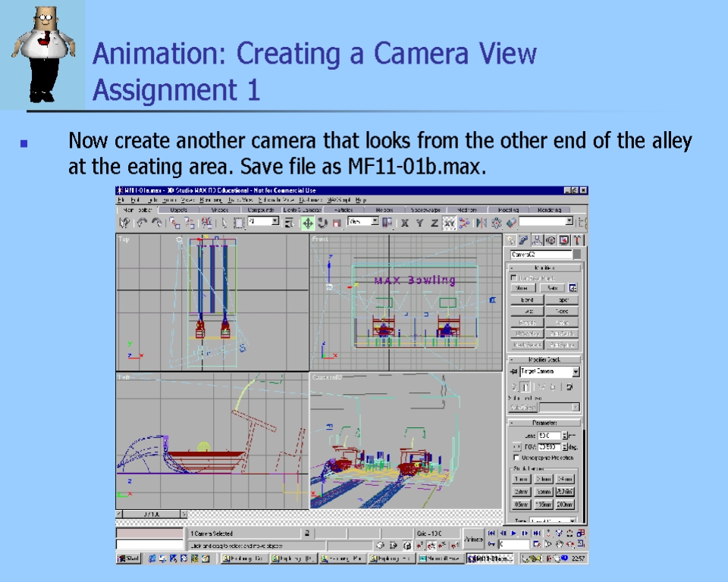
Task: Click the Rotate tool in the toolbar
Action: [322, 223]
